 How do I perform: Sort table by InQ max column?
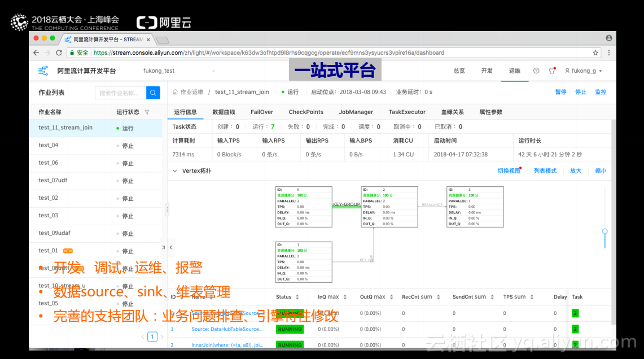coord(345,297)
